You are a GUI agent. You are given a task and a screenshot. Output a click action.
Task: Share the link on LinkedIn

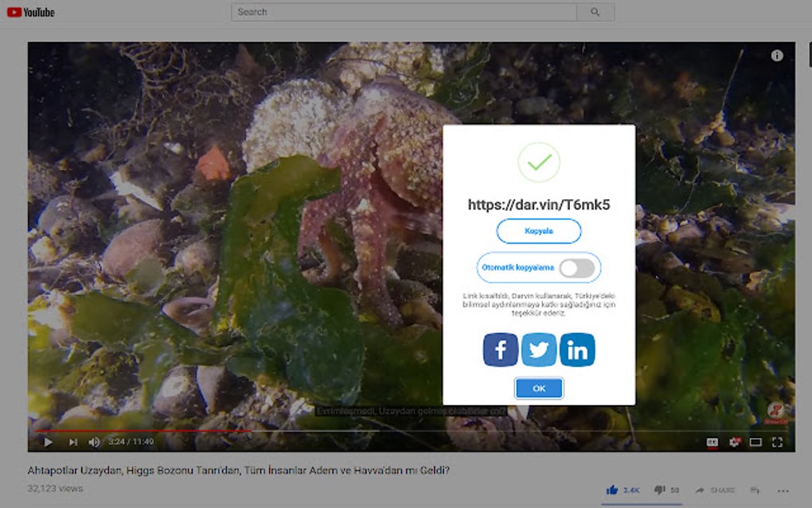tap(577, 349)
